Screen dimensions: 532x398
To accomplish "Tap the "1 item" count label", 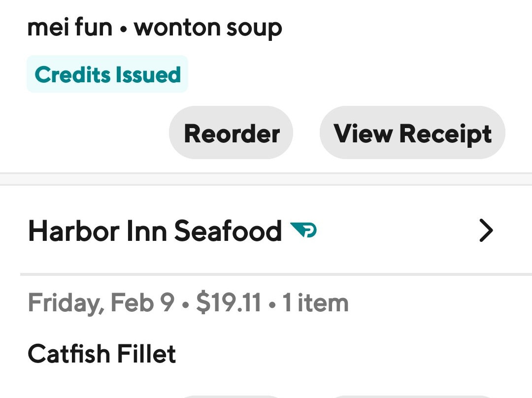I will click(x=315, y=302).
